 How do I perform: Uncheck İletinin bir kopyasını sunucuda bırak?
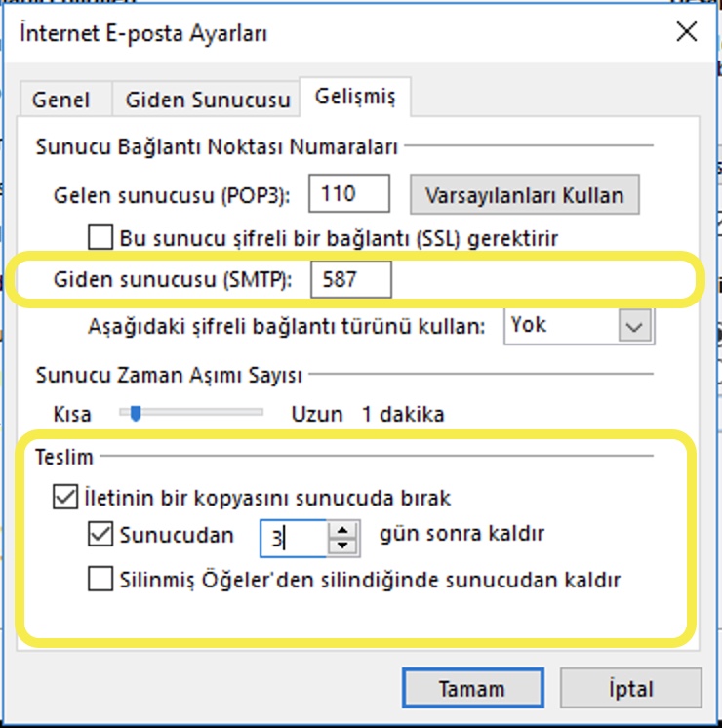64,498
